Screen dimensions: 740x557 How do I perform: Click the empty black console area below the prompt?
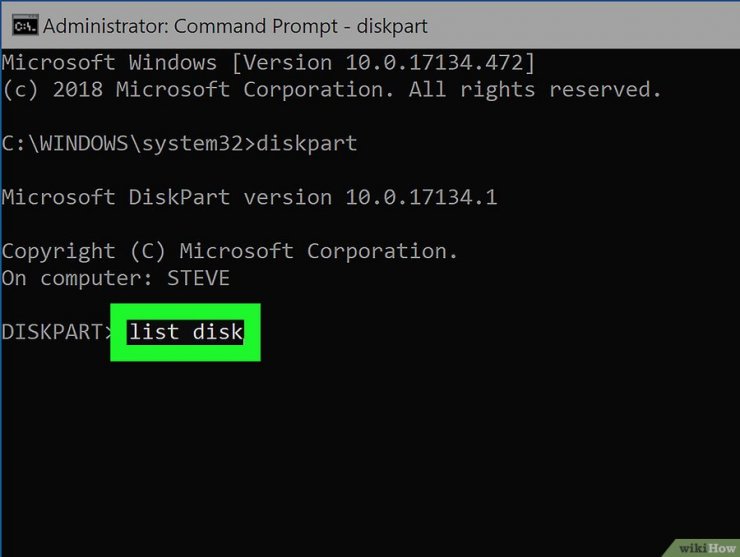pyautogui.click(x=370, y=448)
